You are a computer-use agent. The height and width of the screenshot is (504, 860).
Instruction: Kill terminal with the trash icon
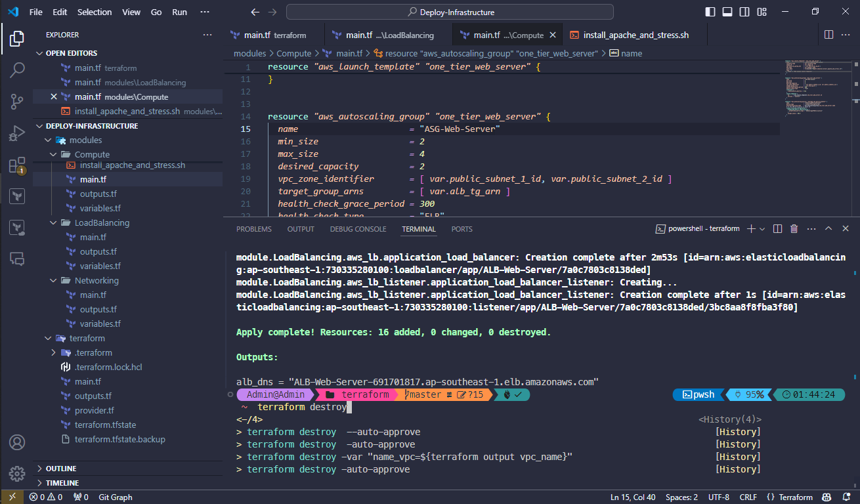coord(794,229)
